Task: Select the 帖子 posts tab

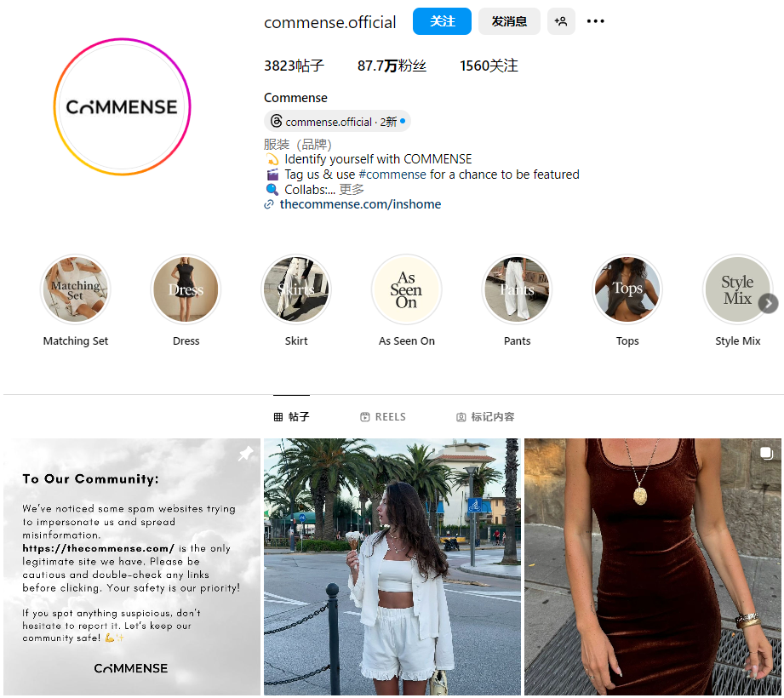Action: [291, 417]
